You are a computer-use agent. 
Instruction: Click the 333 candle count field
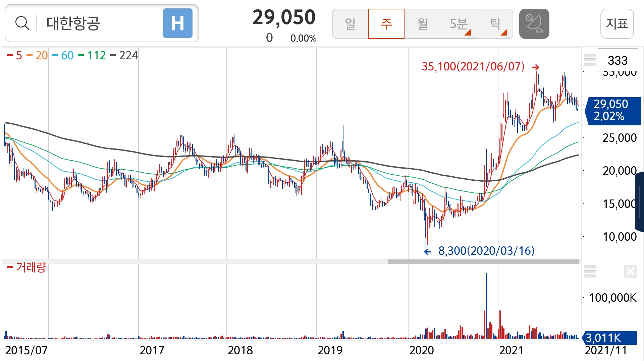(x=618, y=60)
